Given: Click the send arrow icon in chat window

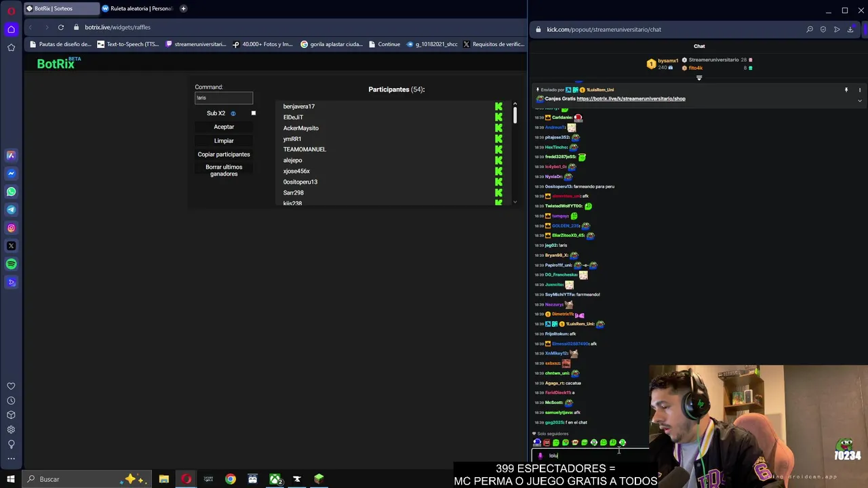Looking at the screenshot, I should point(837,29).
